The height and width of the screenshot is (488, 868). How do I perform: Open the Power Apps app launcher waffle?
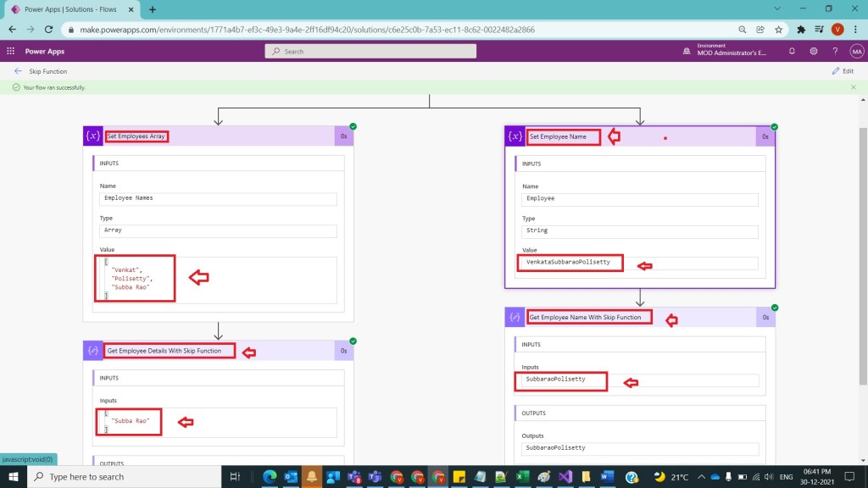[10, 51]
